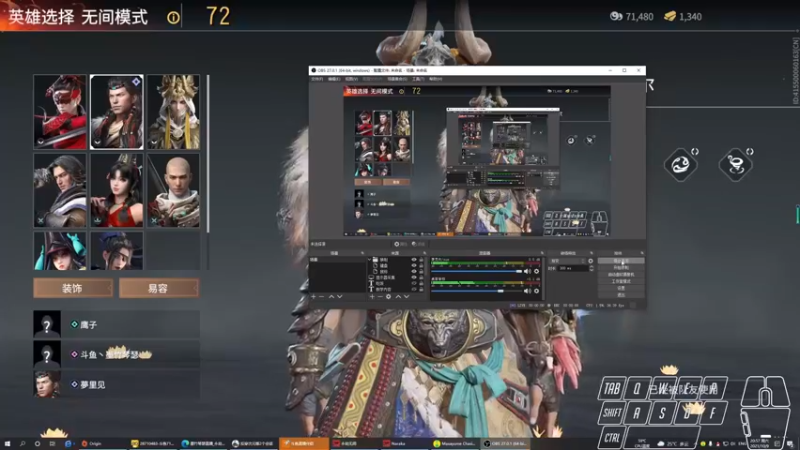
Task: Toggle visibility eye of 显示器采集 source
Action: pos(414,278)
